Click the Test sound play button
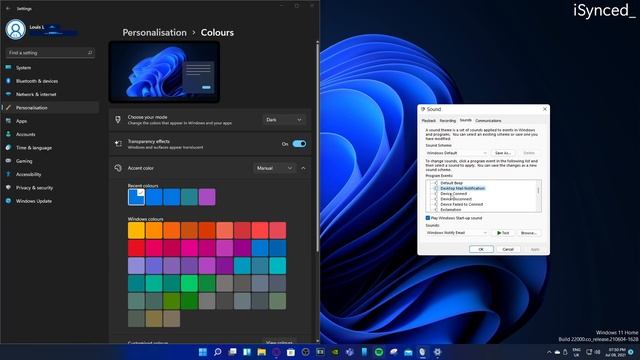This screenshot has height=360, width=640. pyautogui.click(x=503, y=233)
